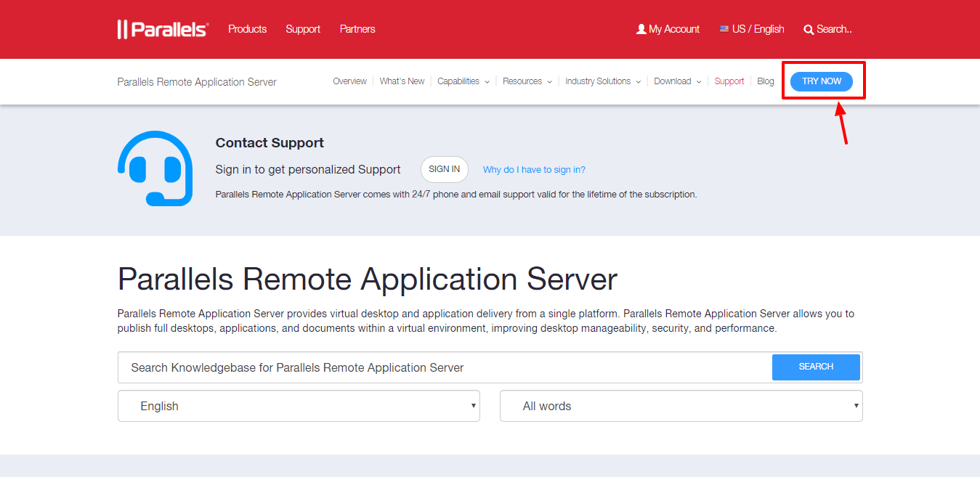The image size is (980, 477).
Task: Click Parallels Remote Application Server home link
Action: pos(196,81)
